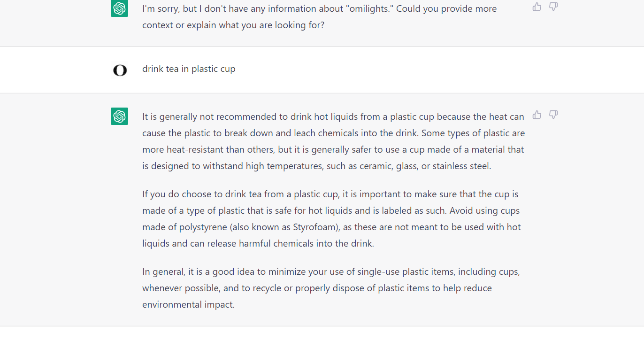Click ChatGPT logo avatar beside the omilights reply
The width and height of the screenshot is (644, 341).
119,8
